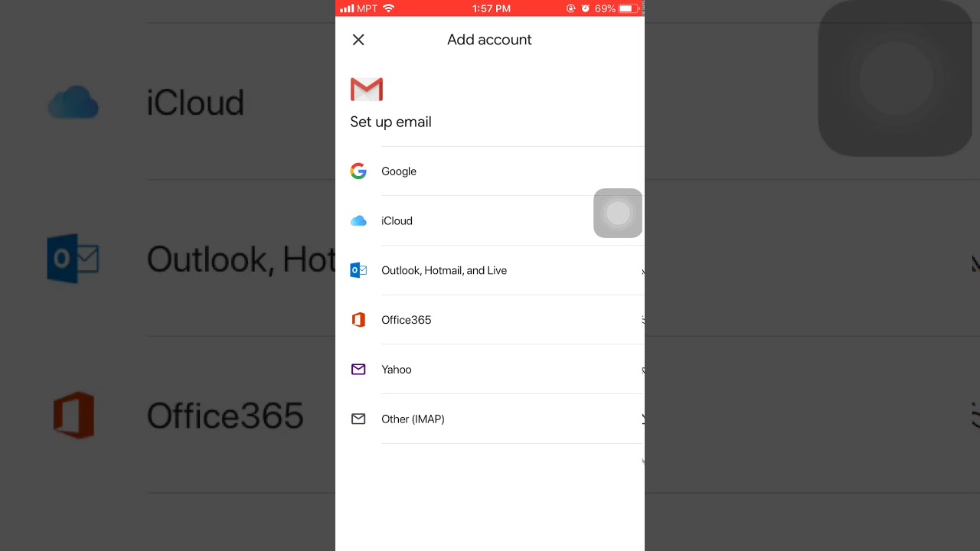Screen dimensions: 980x551
Task: Tap the Office365 logo icon
Action: (358, 320)
